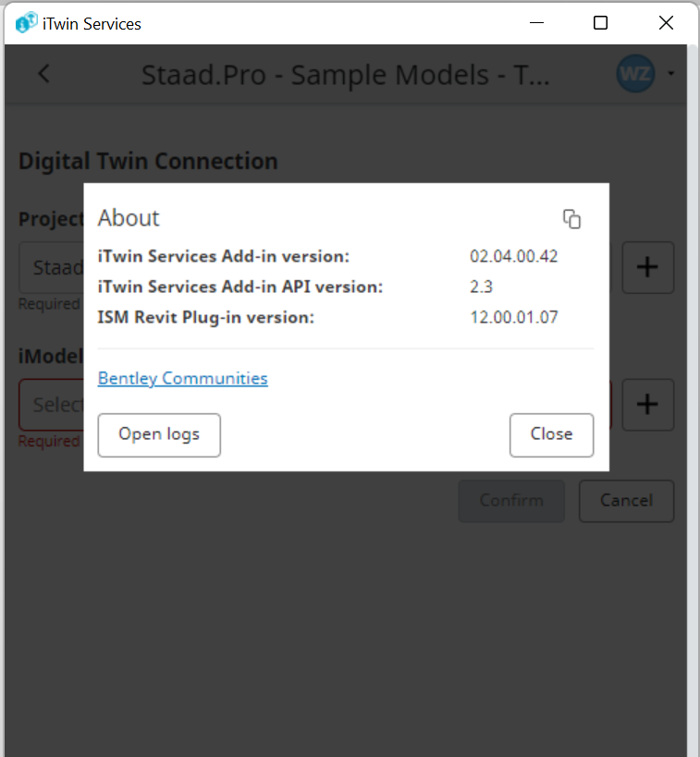Image resolution: width=700 pixels, height=757 pixels.
Task: Click the back arrow in the header
Action: 44,74
